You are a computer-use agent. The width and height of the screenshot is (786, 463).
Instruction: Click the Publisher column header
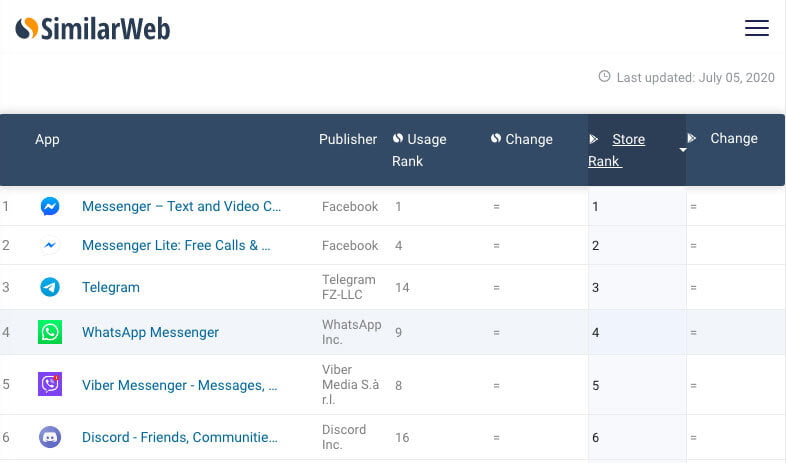pos(348,139)
